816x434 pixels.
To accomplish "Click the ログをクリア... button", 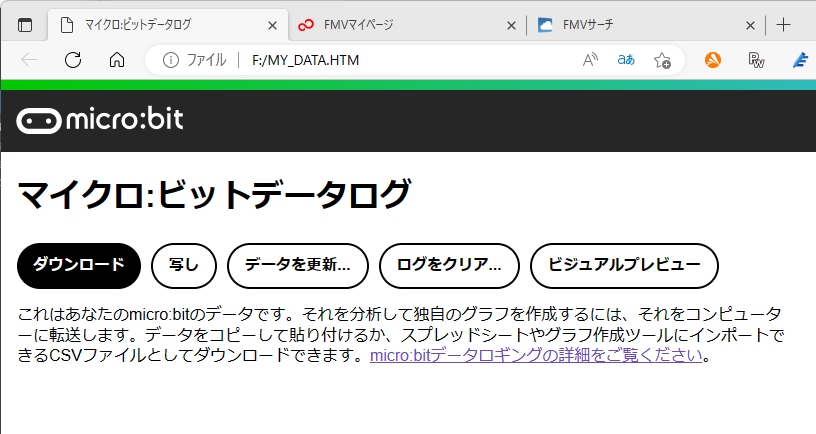I will [449, 265].
